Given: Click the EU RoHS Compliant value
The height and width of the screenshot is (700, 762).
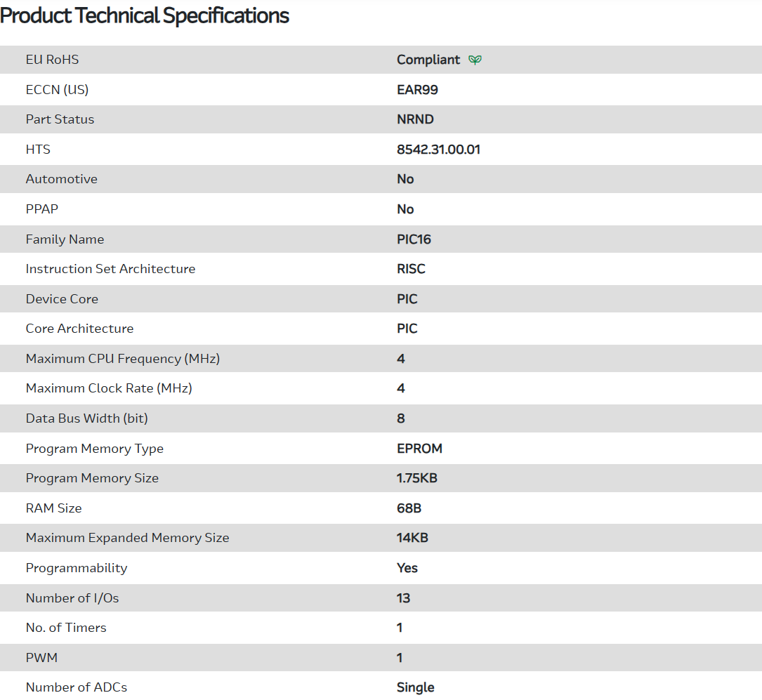Looking at the screenshot, I should tap(428, 60).
